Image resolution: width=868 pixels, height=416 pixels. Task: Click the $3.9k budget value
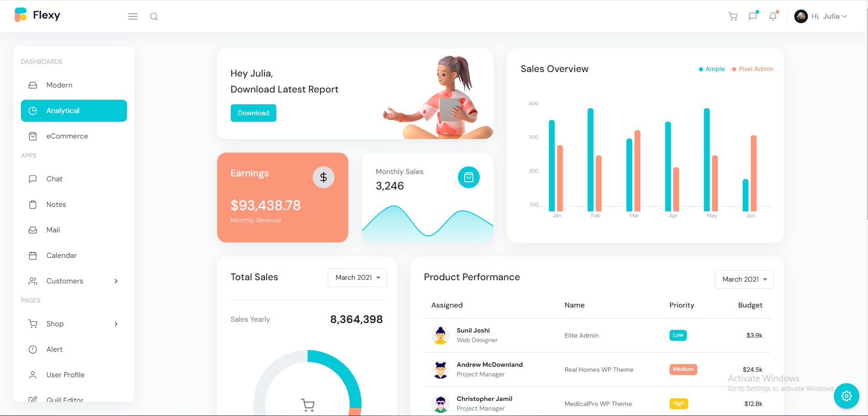point(754,335)
